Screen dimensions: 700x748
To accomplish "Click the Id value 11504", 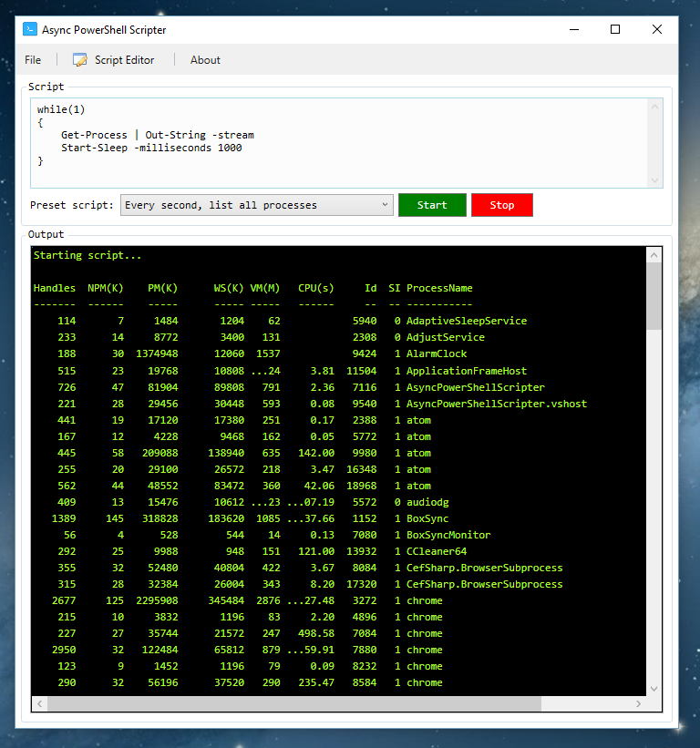I will [x=361, y=371].
